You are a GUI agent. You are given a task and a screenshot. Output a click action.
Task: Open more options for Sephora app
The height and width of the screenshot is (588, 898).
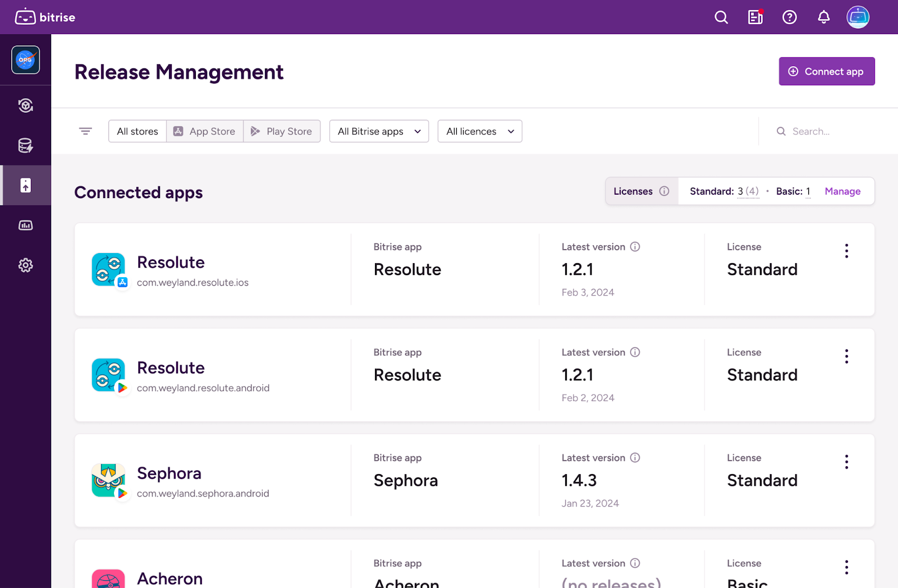point(846,462)
